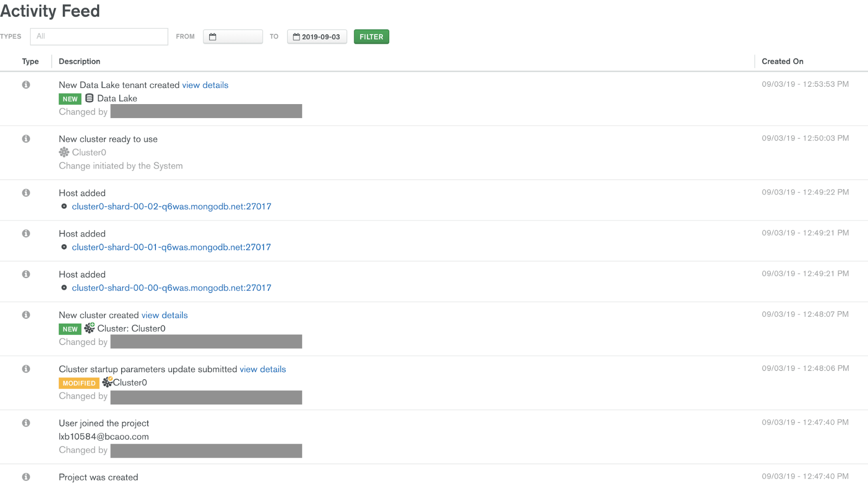The height and width of the screenshot is (492, 868).
Task: Click 'New cluster ready to use' text
Action: coord(108,139)
